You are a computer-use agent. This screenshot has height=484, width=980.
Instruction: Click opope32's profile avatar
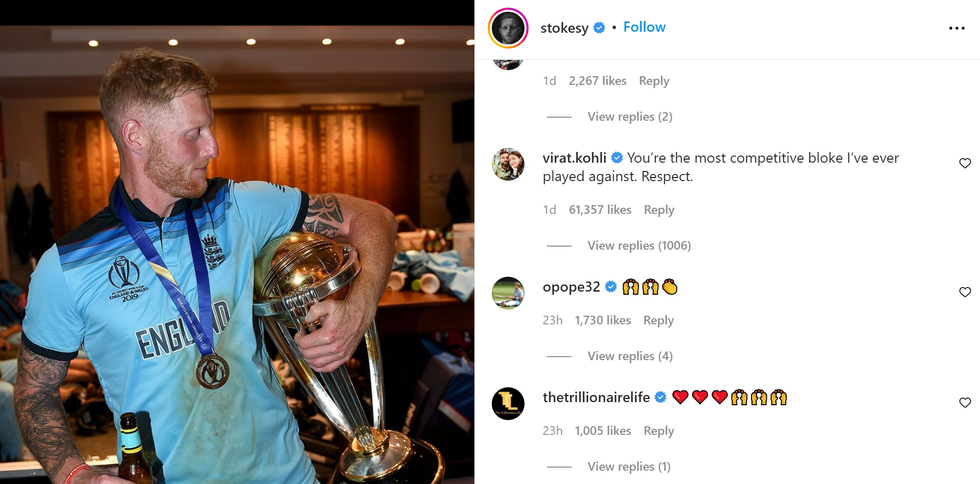coord(508,293)
